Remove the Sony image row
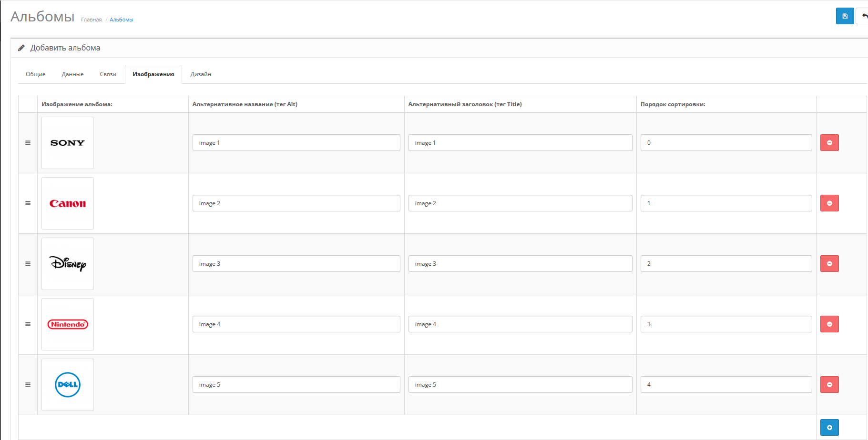This screenshot has width=868, height=440. (x=829, y=143)
